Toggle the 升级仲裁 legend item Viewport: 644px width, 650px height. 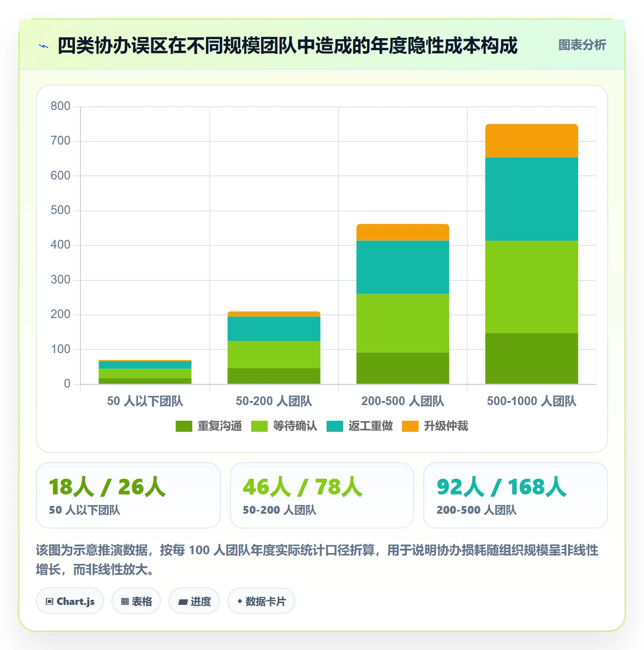pos(435,426)
